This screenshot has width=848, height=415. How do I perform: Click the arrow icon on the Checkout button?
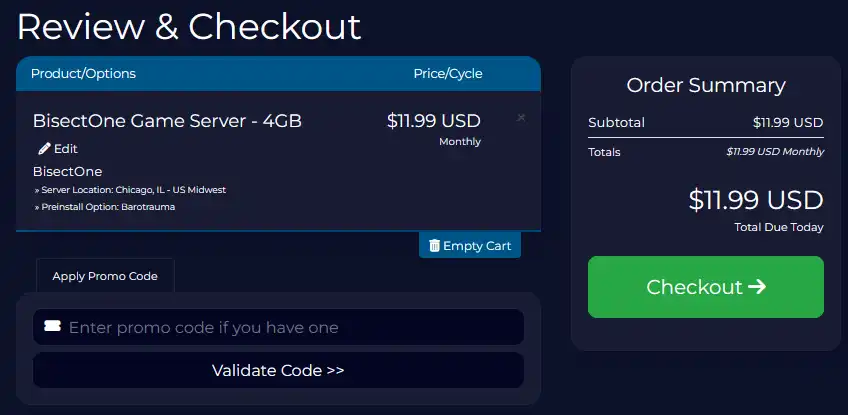757,287
